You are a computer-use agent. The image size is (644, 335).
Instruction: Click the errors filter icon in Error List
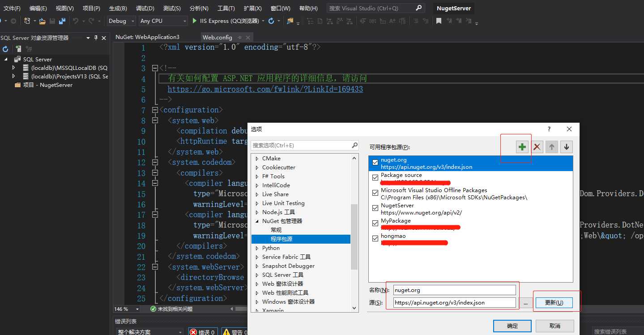coord(193,332)
